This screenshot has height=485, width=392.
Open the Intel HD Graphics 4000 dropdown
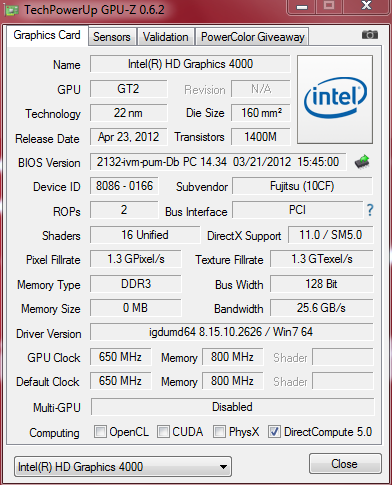click(x=123, y=467)
